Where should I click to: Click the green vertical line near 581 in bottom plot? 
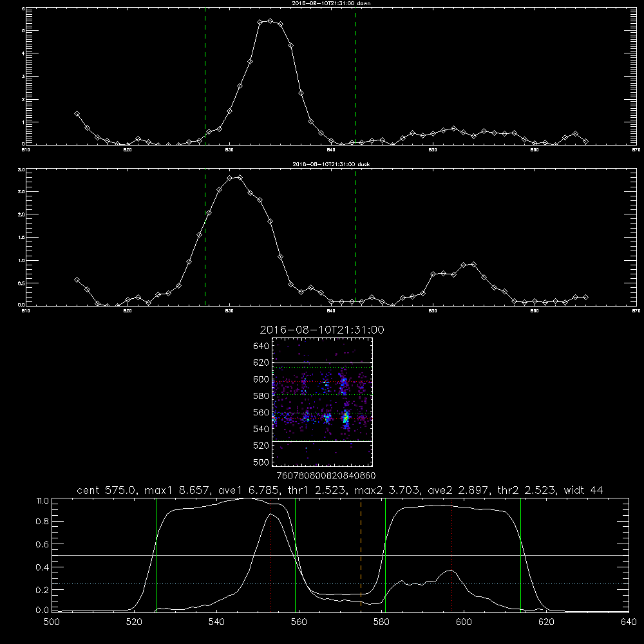click(x=385, y=555)
